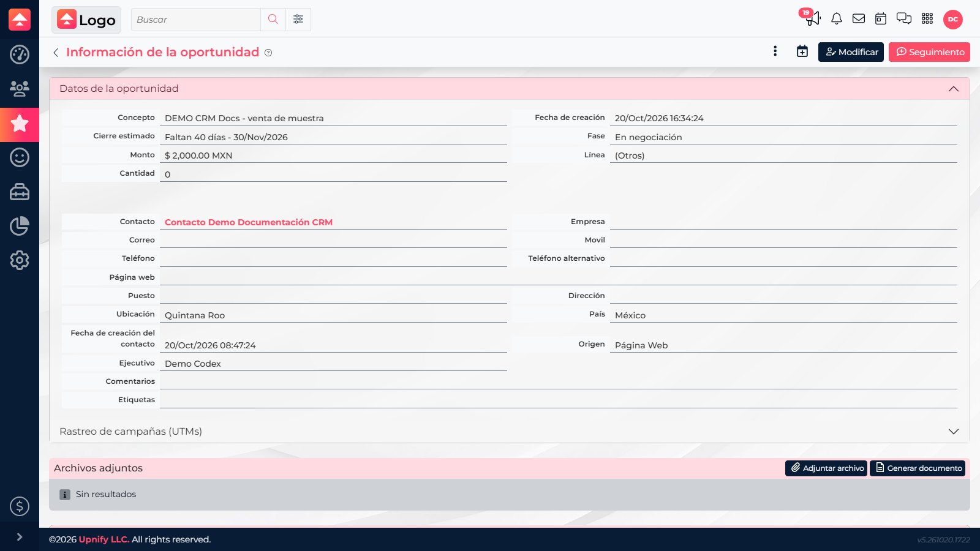Click the Quintana Roo location value
This screenshot has height=551, width=980.
pyautogui.click(x=195, y=315)
